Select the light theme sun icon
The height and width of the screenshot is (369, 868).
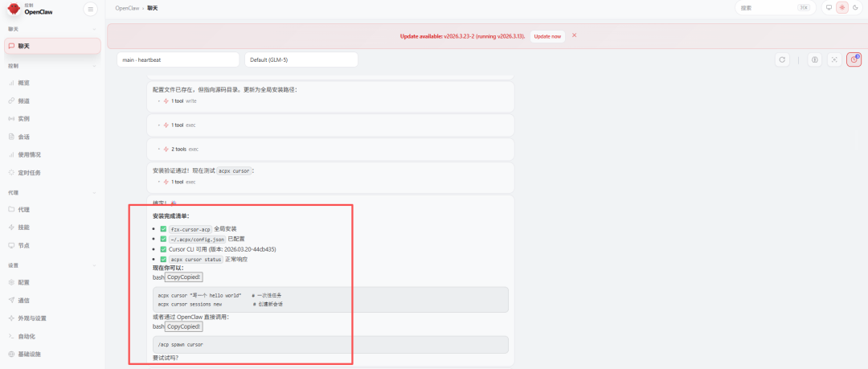(x=842, y=8)
